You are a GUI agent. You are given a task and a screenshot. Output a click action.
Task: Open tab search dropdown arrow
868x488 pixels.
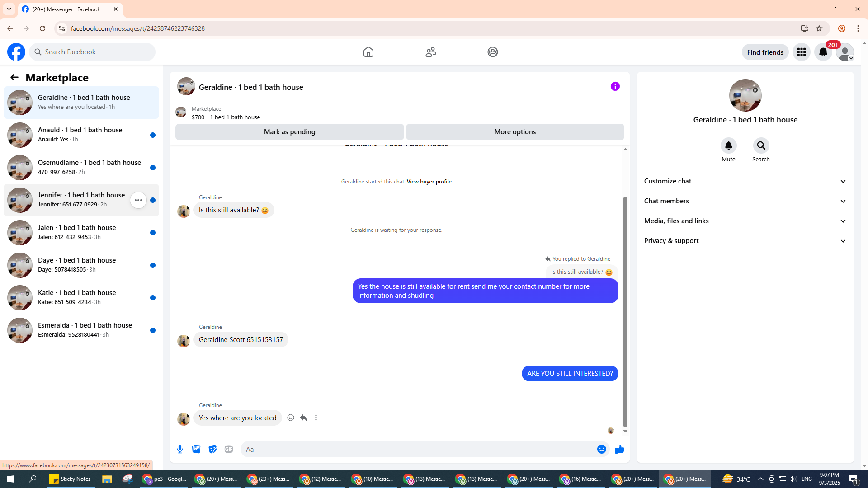click(9, 9)
